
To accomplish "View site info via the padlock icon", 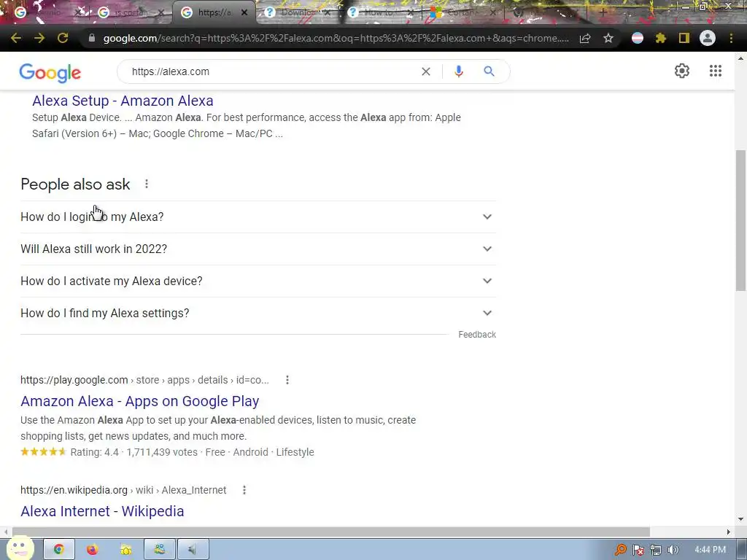I will (x=92, y=38).
